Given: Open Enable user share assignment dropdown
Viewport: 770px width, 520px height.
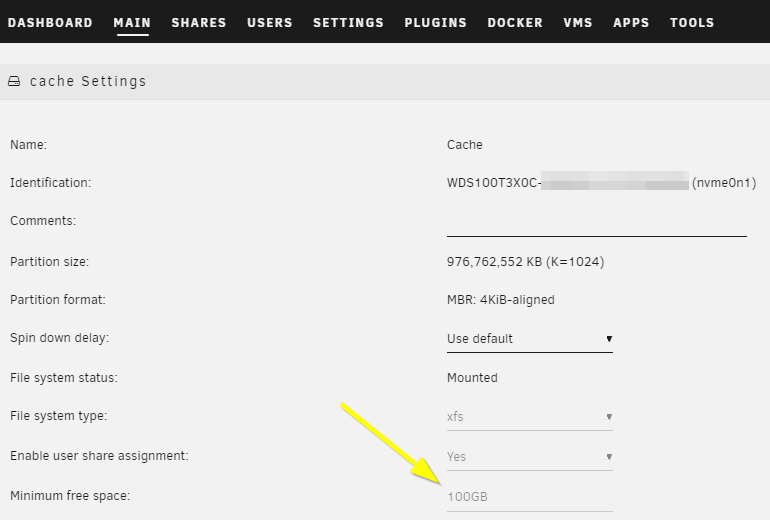Looking at the screenshot, I should pos(529,457).
